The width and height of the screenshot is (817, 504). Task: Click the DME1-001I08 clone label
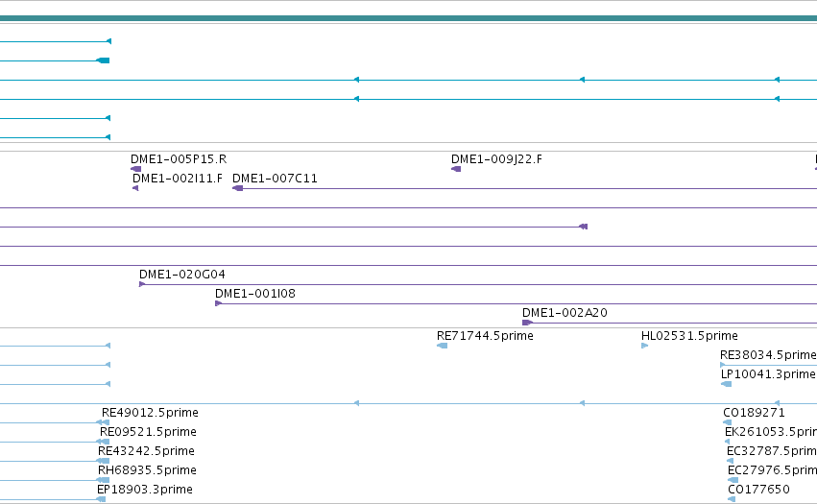[x=255, y=294]
